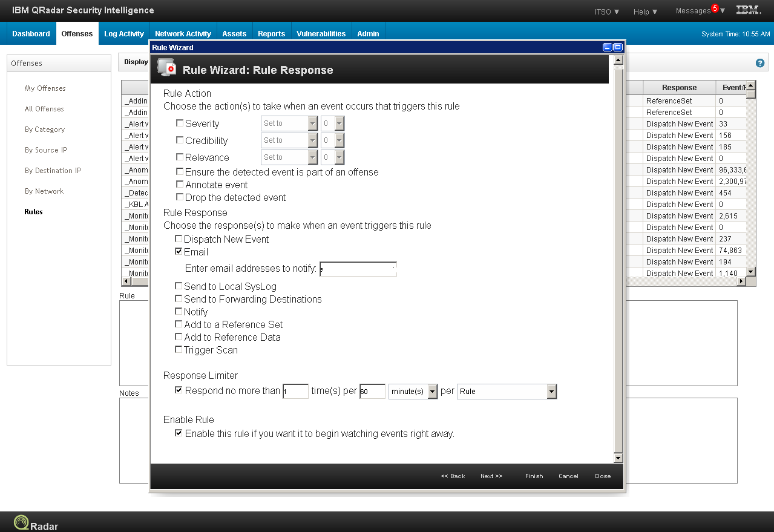Click the wizard vertical scrollbar down arrow

618,458
